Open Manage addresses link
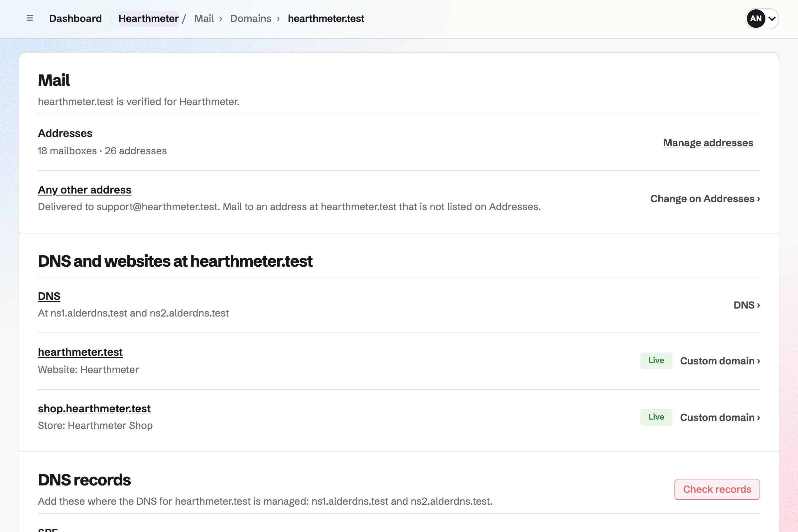This screenshot has width=798, height=532. click(x=708, y=143)
